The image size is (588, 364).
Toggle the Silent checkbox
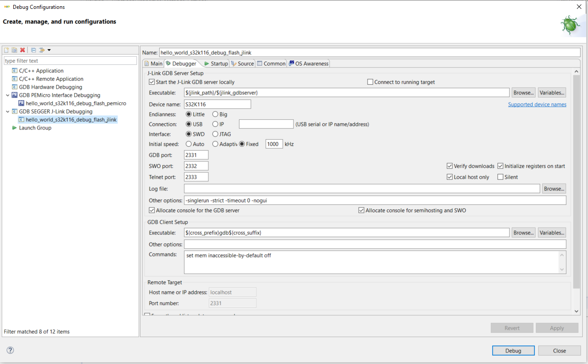click(501, 177)
